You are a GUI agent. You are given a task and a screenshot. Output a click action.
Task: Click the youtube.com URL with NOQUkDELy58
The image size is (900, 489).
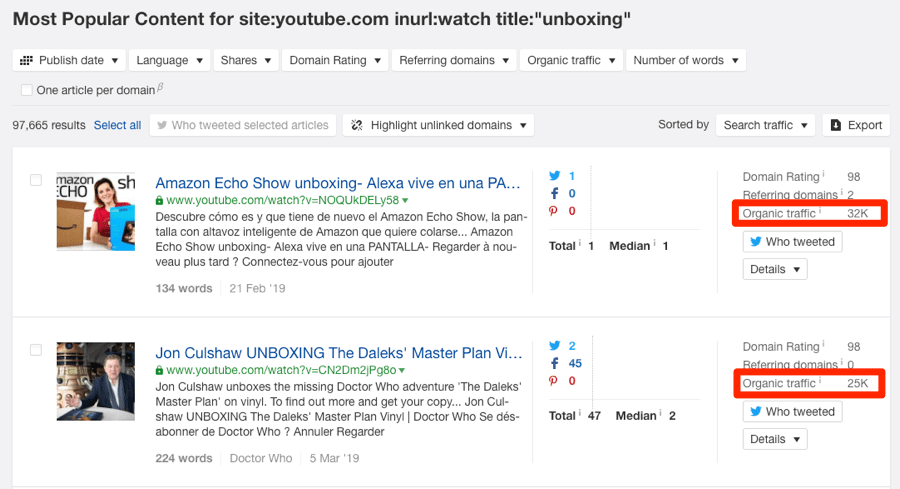click(x=282, y=200)
